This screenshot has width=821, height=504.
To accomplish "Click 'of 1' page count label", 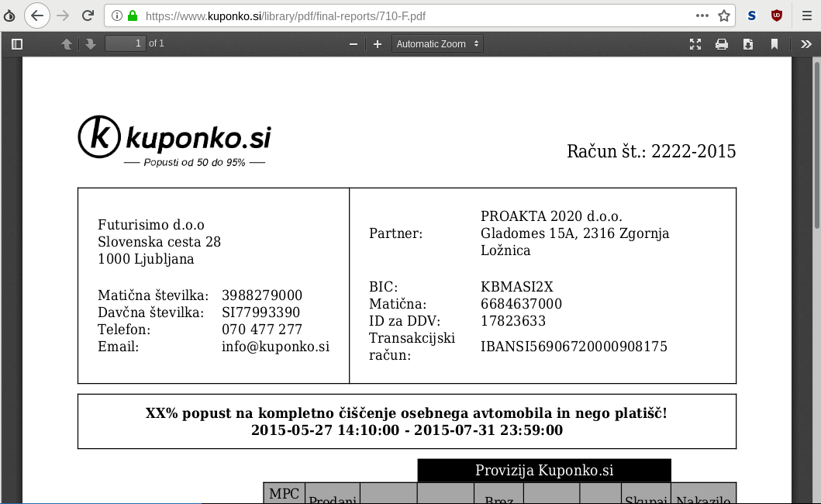I will (x=157, y=43).
